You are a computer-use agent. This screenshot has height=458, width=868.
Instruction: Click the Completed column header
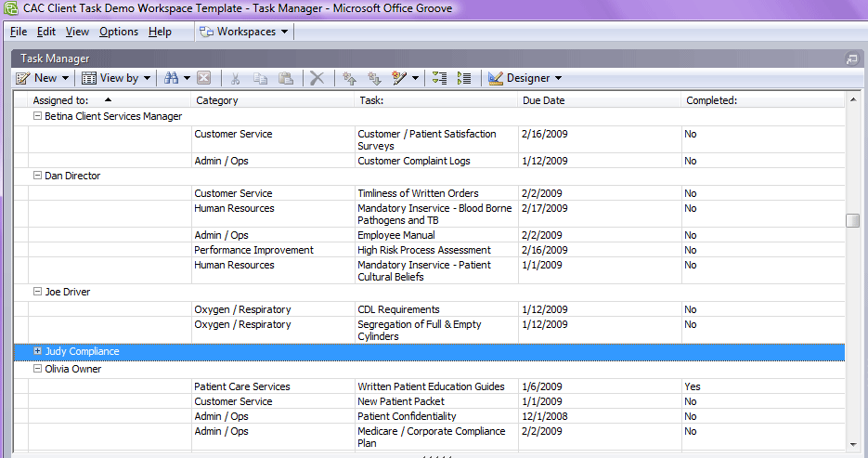click(x=762, y=100)
